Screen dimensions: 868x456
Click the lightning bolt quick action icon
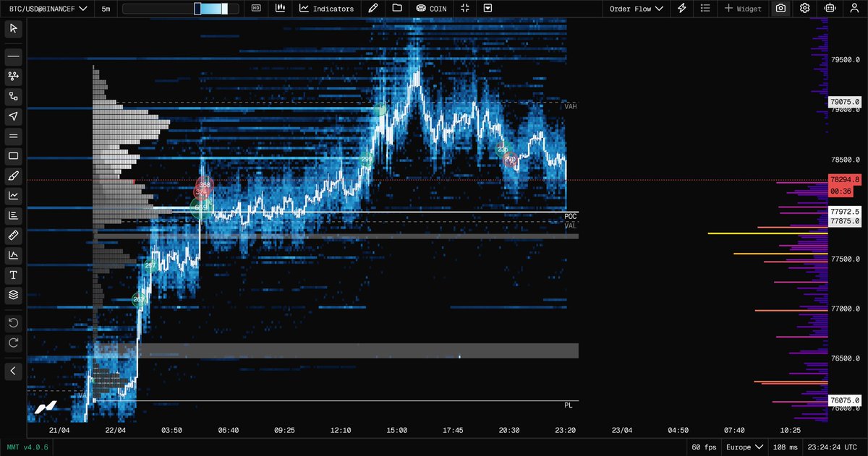click(682, 9)
